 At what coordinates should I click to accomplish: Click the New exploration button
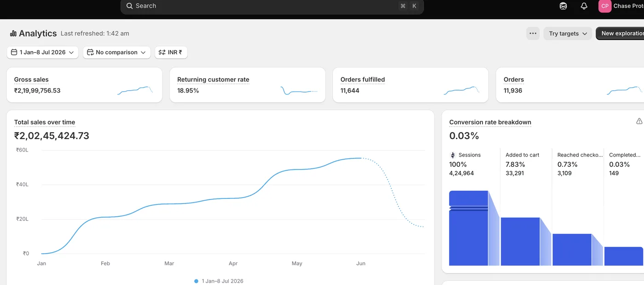point(620,34)
